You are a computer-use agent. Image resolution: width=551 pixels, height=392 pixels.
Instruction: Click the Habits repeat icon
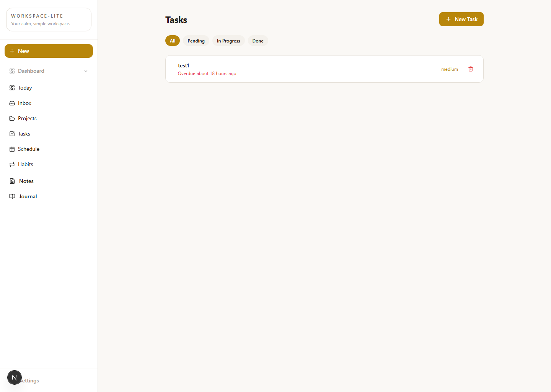click(12, 164)
